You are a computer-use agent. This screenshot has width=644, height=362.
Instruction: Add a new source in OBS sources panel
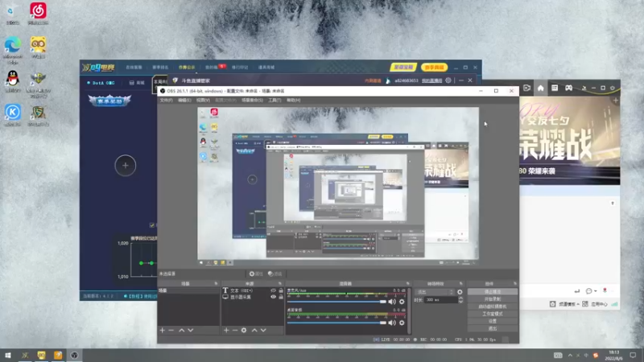click(x=226, y=330)
